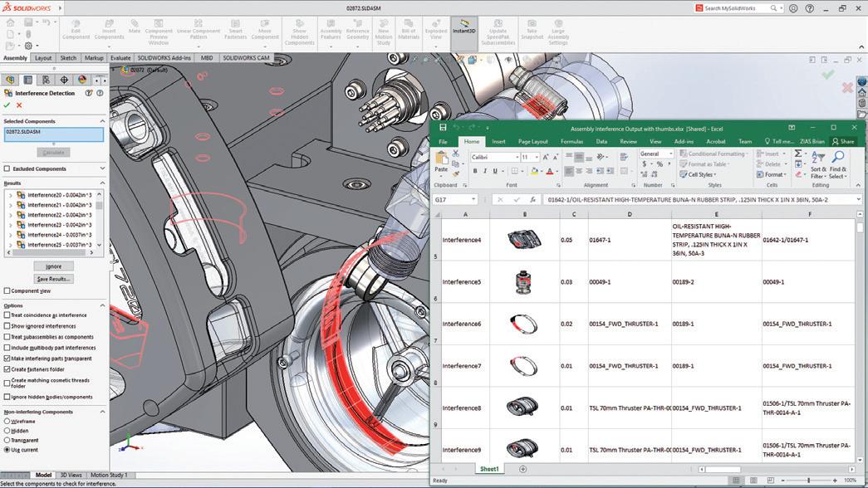Image resolution: width=868 pixels, height=488 pixels.
Task: Select the Transparent radio button
Action: coord(7,441)
